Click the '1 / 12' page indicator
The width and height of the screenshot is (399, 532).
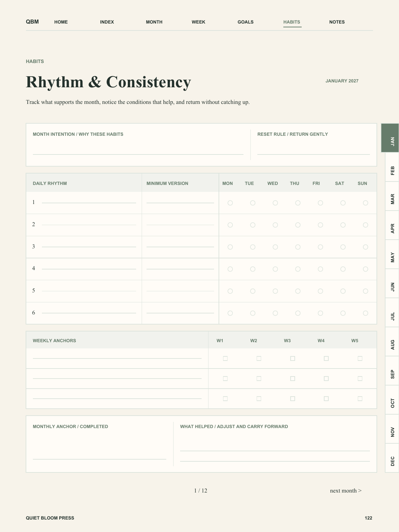pos(201,490)
